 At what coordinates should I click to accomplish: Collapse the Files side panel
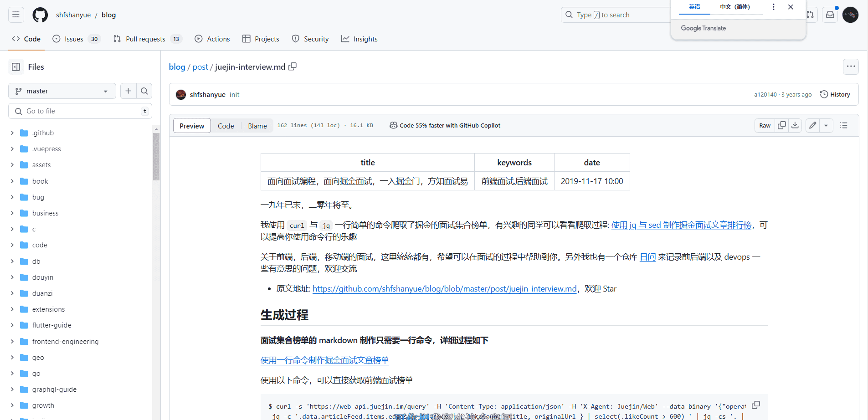[x=16, y=67]
